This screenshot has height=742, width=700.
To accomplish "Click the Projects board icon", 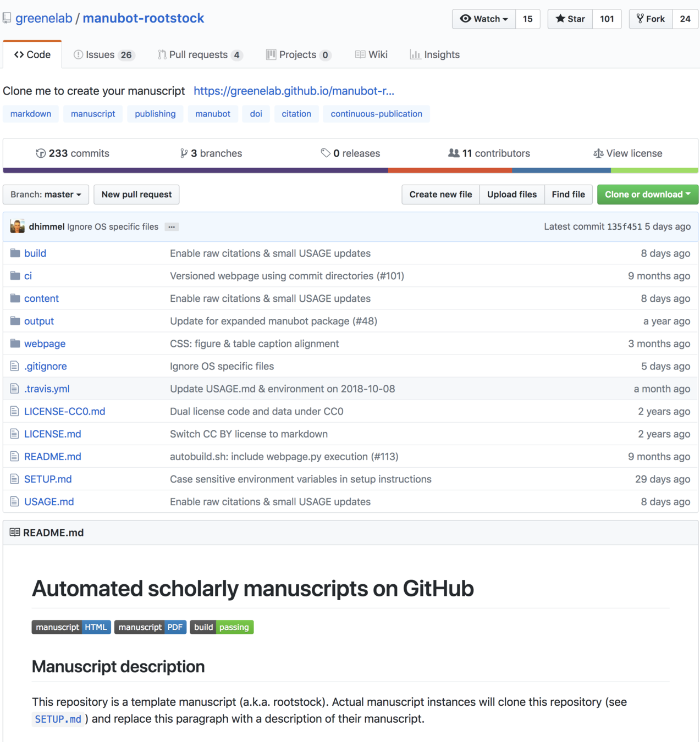I will tap(271, 54).
